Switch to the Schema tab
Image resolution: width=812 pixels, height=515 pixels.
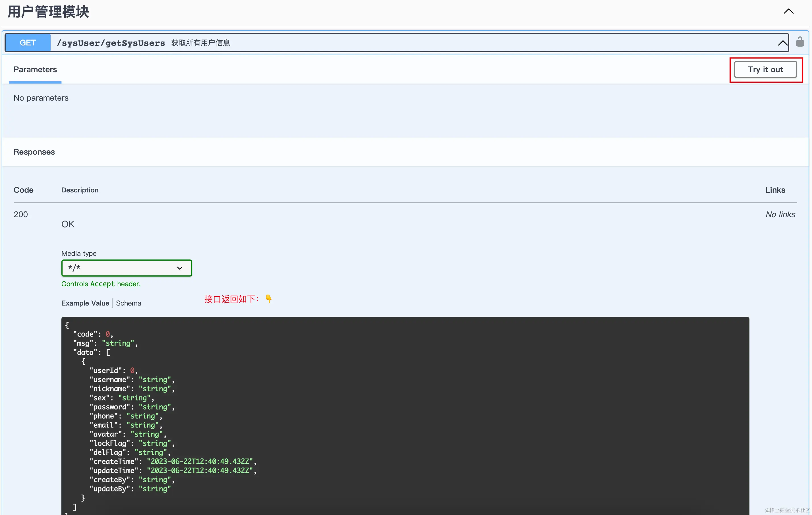[129, 303]
